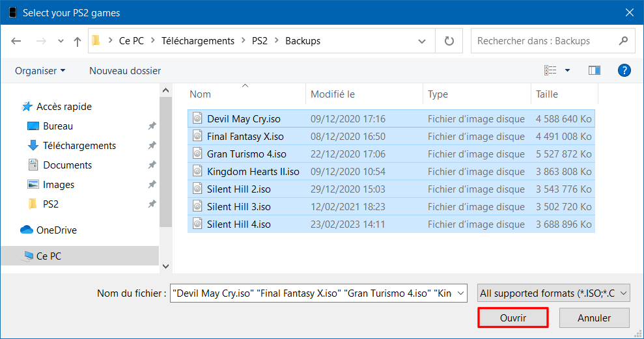Select the Devil May Cry.iso file

click(391, 118)
